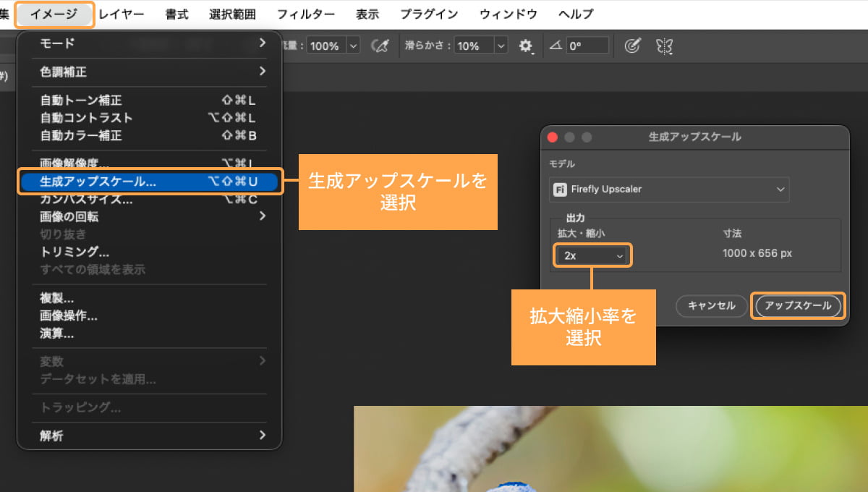Open the 滑らかさ percentage dropdown
Viewport: 868px width, 492px height.
[x=501, y=45]
